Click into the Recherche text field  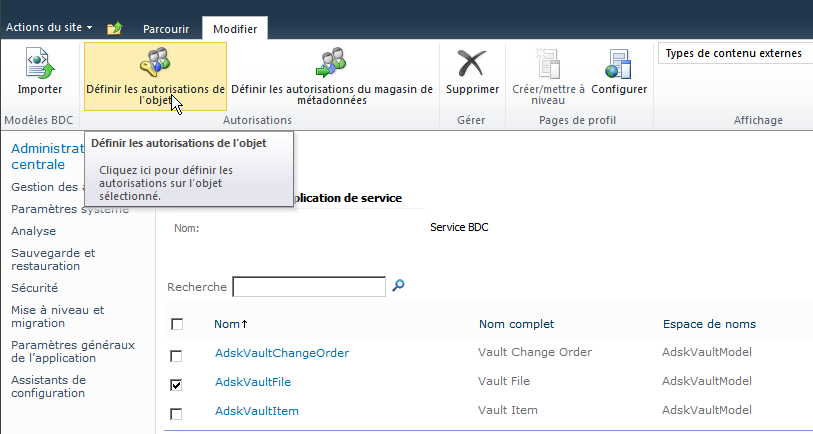[x=308, y=287]
